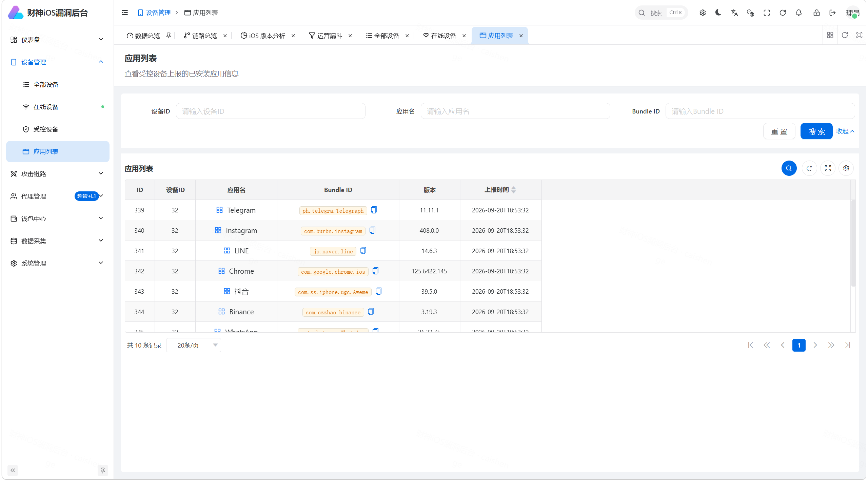
Task: Click the notification bell icon
Action: 798,13
